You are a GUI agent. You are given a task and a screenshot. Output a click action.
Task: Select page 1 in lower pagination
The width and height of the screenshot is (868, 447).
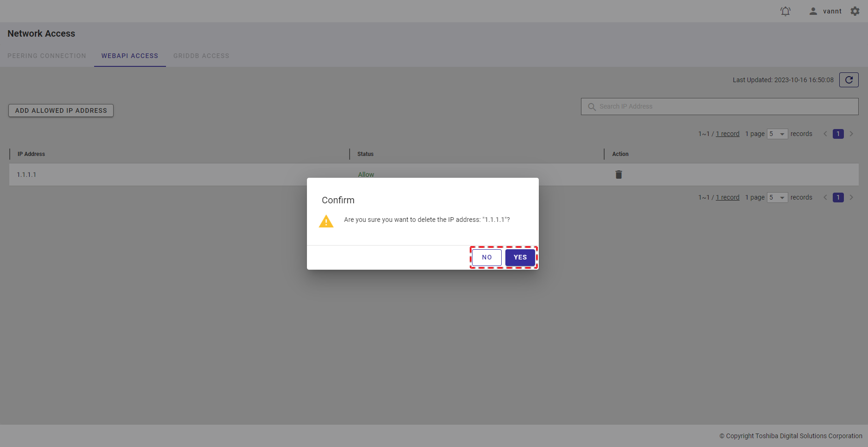838,197
